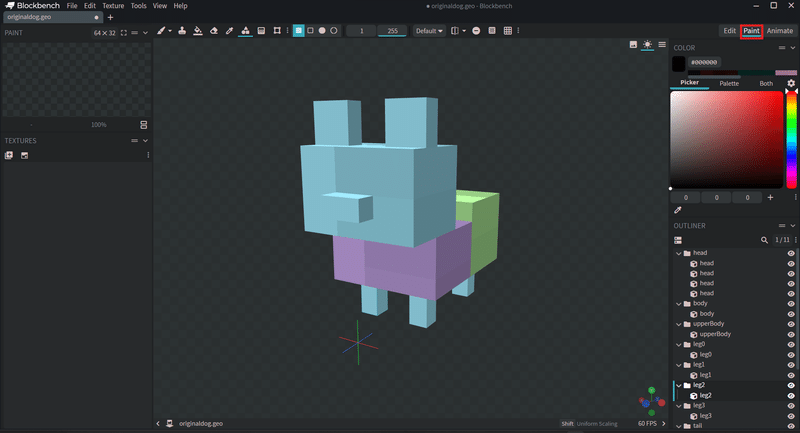Collapse the Textures panel with its chevron
800x433 pixels.
coord(145,141)
